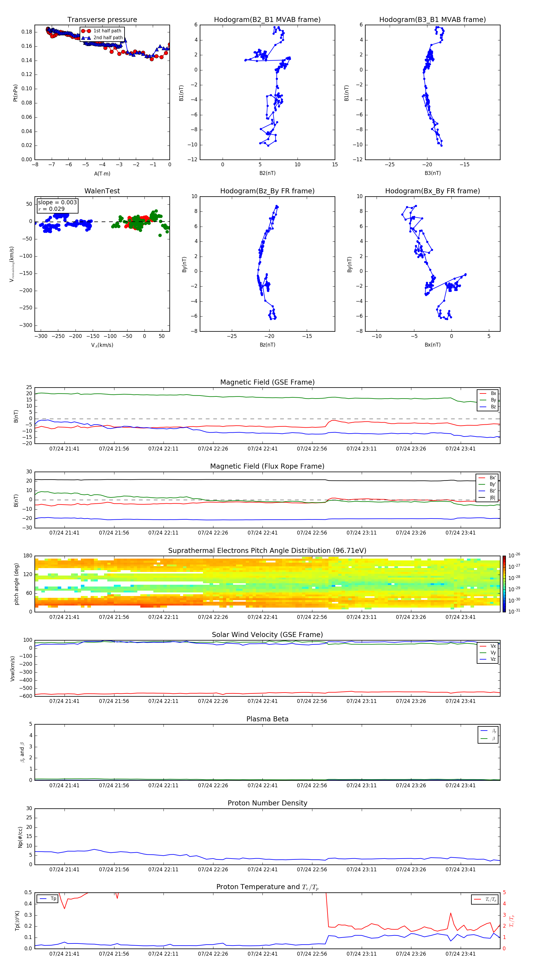Click 'Proton Temperature and Te/Tp' title

point(267,887)
